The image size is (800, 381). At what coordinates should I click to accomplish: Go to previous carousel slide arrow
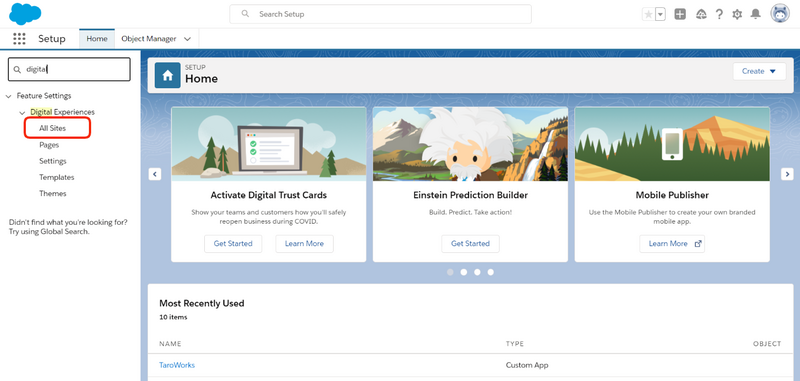click(155, 174)
